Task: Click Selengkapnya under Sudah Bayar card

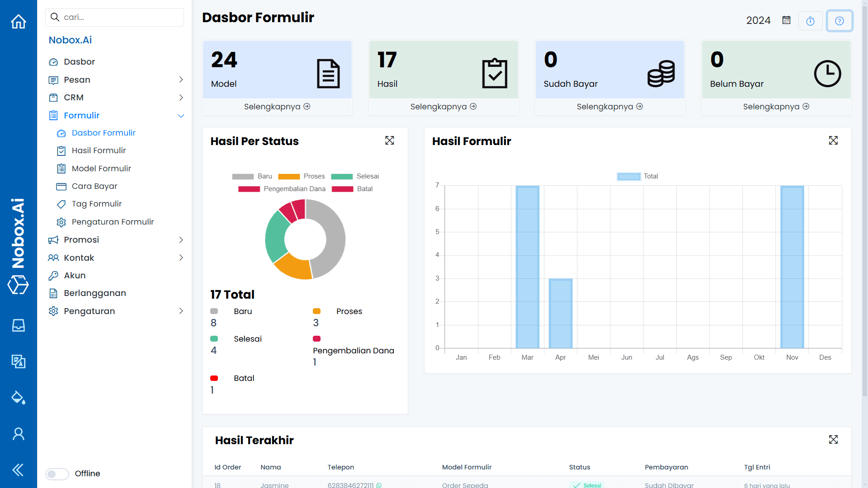Action: (x=609, y=107)
